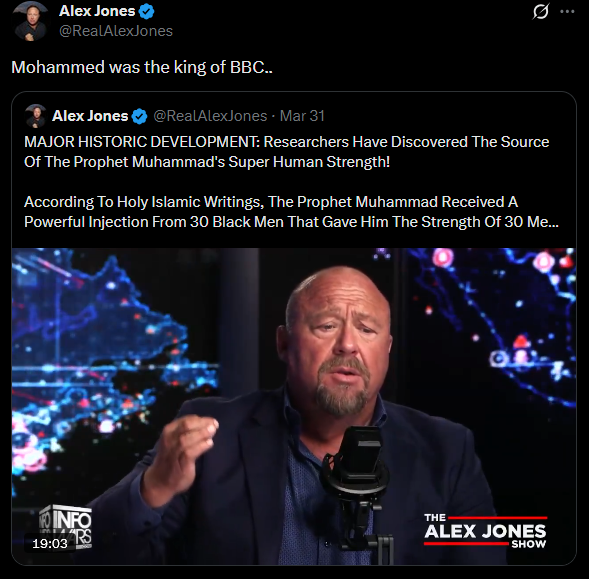Click the quoted post's Alex Jones name
This screenshot has height=579, width=589.
(x=90, y=116)
